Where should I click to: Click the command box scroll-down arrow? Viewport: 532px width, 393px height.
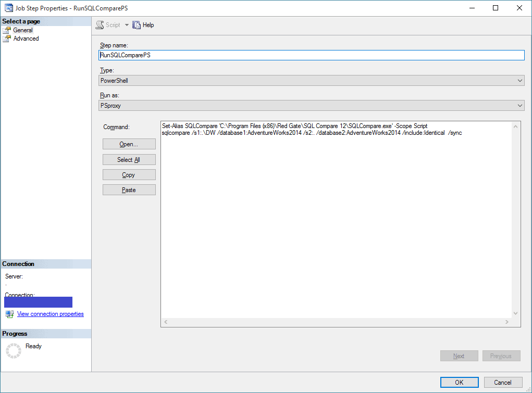[516, 313]
